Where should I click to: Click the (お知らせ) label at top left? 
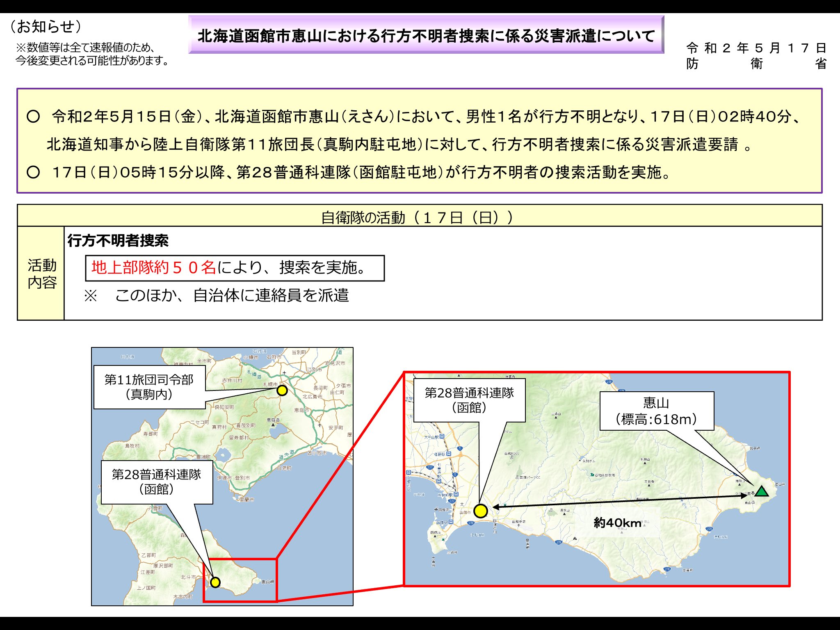click(46, 27)
